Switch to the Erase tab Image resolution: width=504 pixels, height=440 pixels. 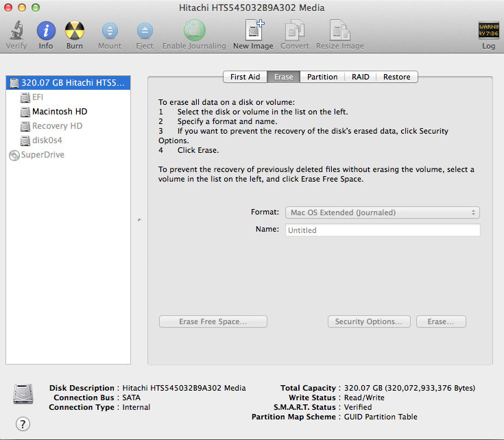click(x=283, y=77)
